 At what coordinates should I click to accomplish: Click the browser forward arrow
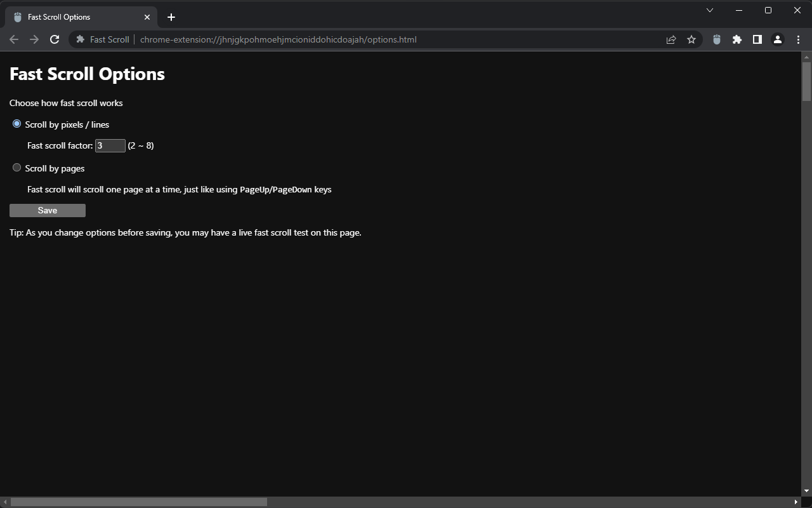tap(34, 39)
